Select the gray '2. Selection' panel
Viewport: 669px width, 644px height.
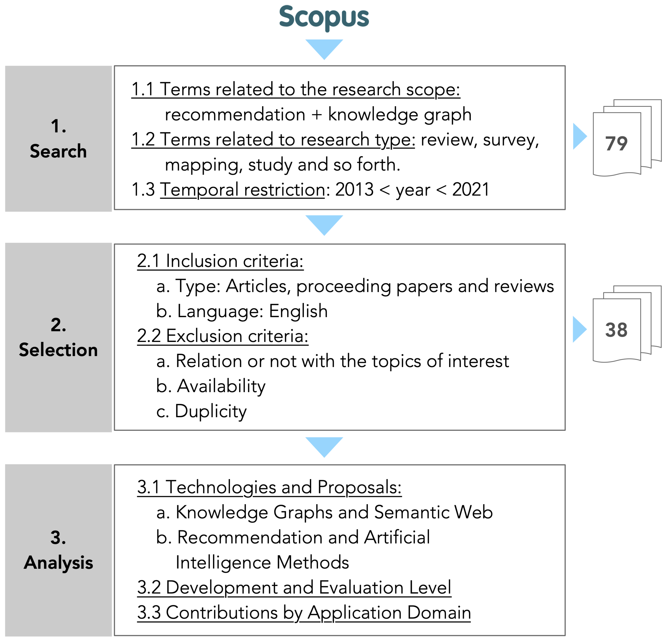click(58, 337)
